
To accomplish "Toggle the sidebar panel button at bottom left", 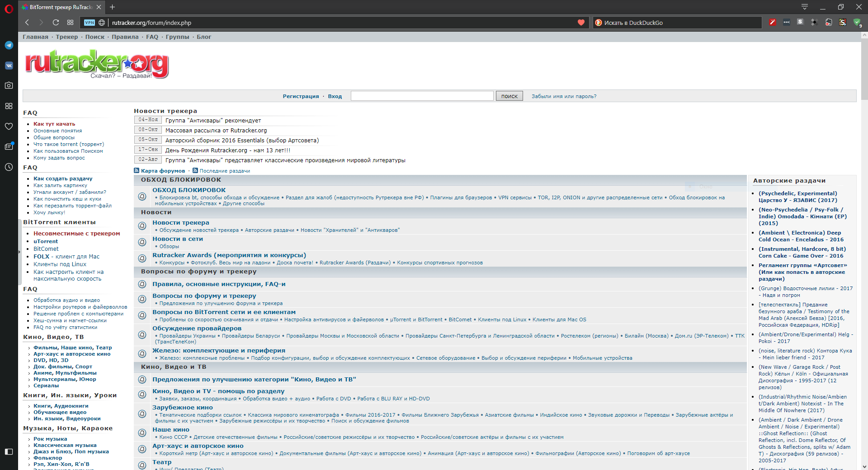I will pyautogui.click(x=9, y=451).
